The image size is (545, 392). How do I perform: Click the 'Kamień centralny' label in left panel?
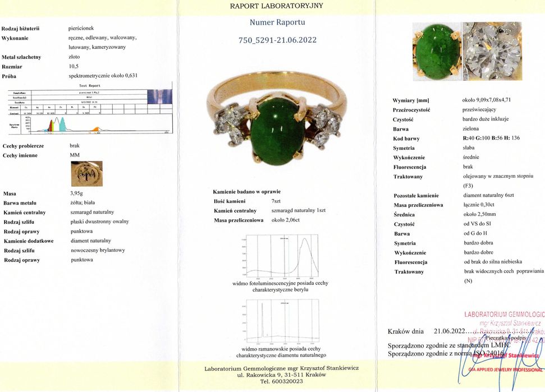point(24,213)
